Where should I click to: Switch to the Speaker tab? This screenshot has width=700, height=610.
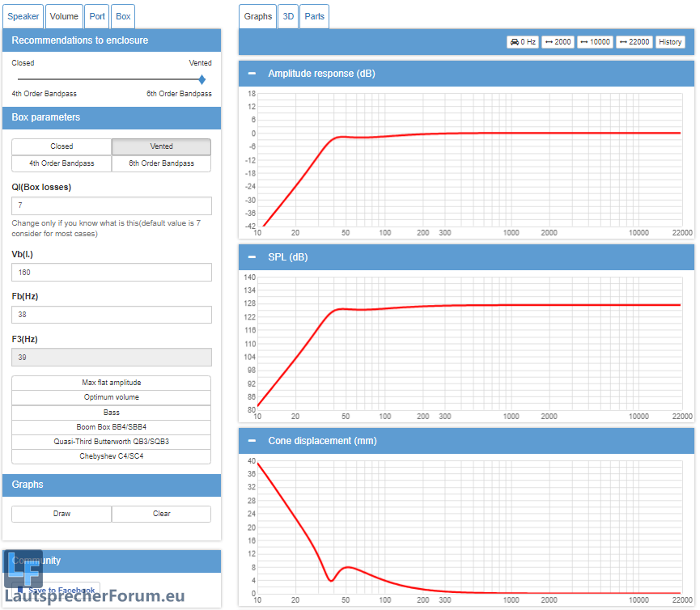pos(23,16)
